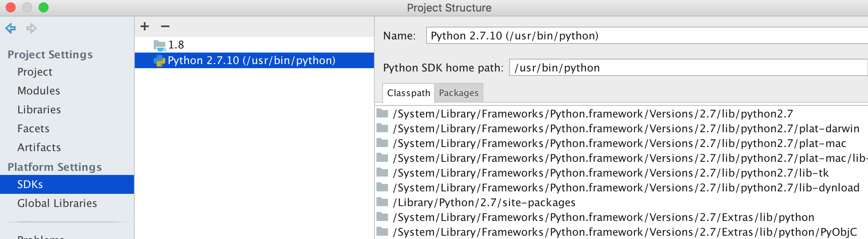Select Libraries in Project Settings
868x239 pixels.
click(x=39, y=110)
